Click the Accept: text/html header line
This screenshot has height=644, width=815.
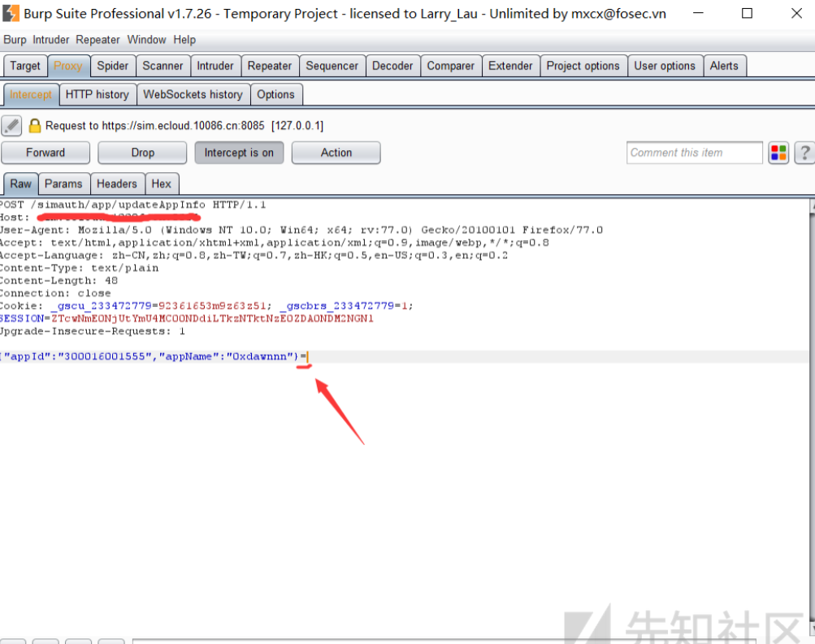click(x=274, y=243)
